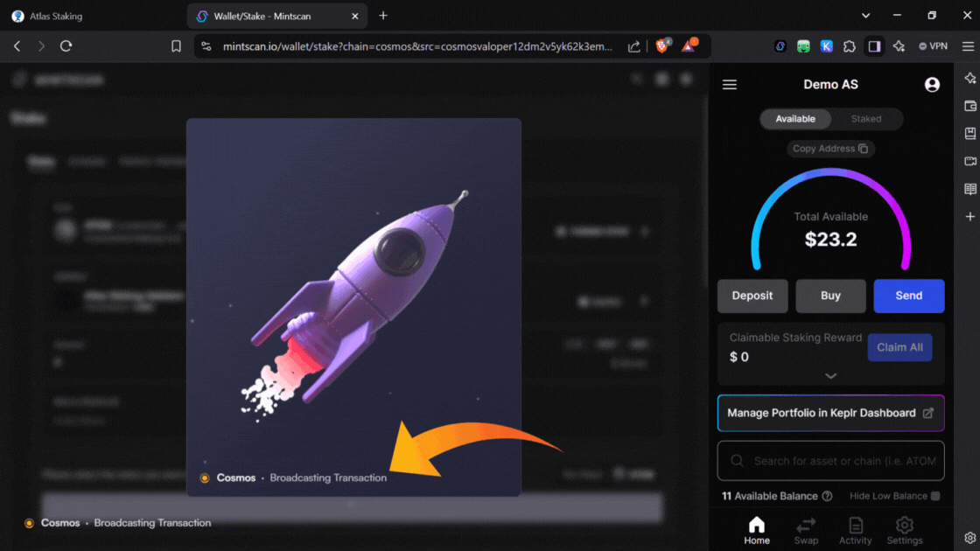Click the Send button
The height and width of the screenshot is (551, 980).
pyautogui.click(x=908, y=296)
